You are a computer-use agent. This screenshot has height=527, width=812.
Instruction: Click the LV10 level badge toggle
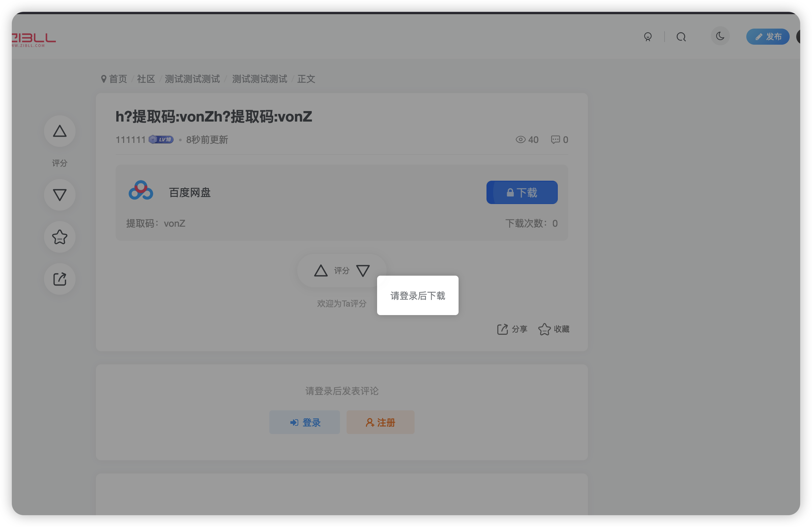point(161,139)
